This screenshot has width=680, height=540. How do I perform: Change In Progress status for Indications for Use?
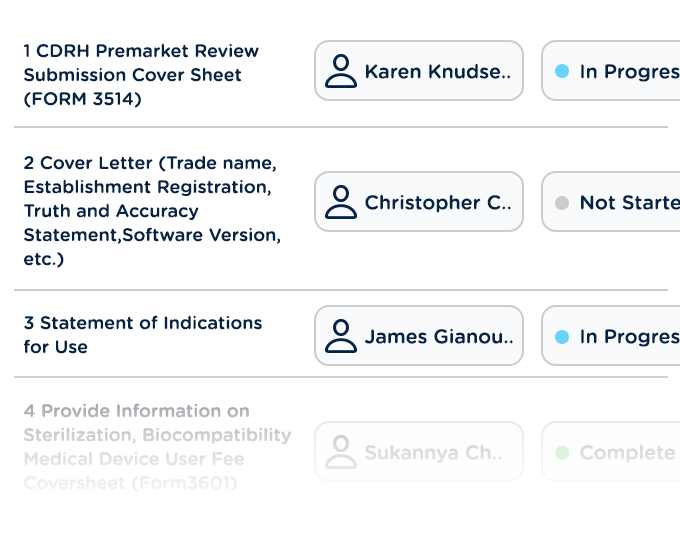click(x=611, y=336)
